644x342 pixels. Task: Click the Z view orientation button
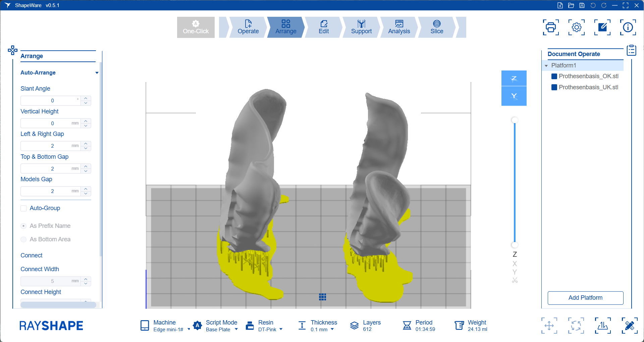(514, 79)
